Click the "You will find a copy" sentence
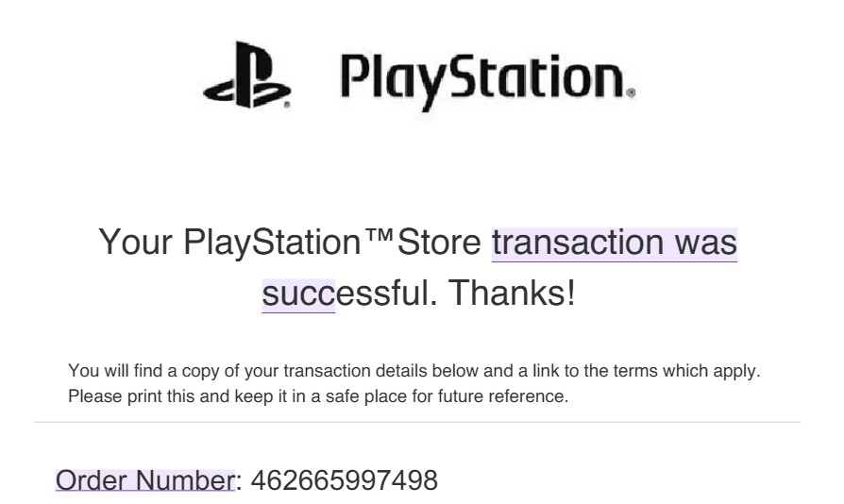This screenshot has width=844, height=504. 414,371
